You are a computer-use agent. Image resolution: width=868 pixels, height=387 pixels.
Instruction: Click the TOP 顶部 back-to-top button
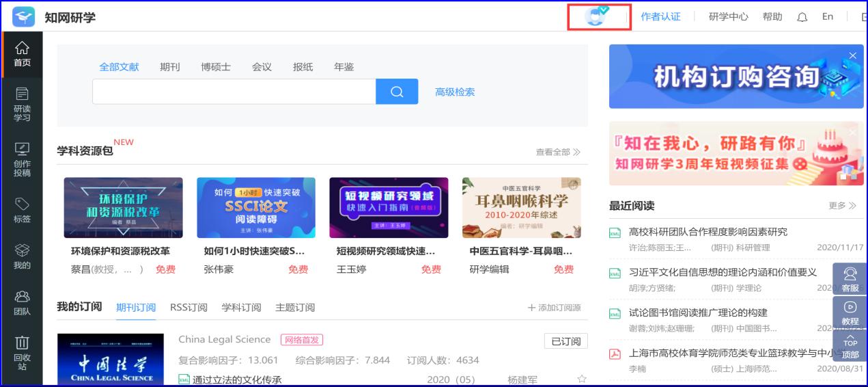pyautogui.click(x=850, y=346)
